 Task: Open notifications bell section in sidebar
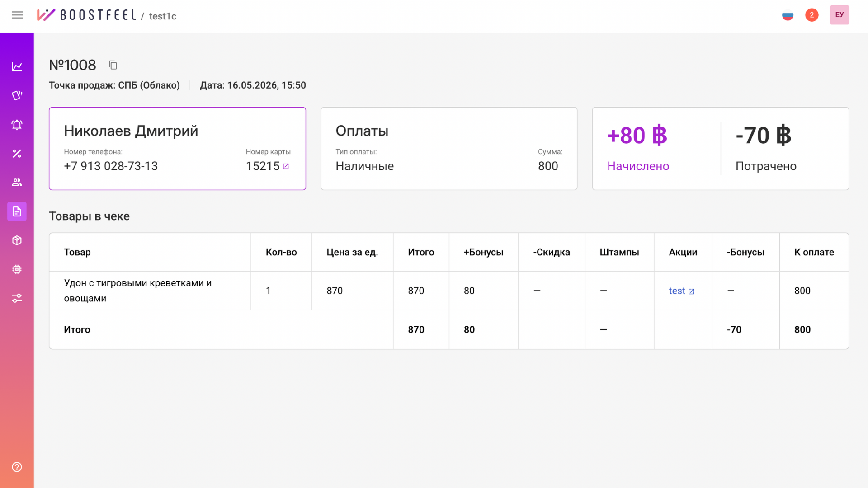pos(17,125)
